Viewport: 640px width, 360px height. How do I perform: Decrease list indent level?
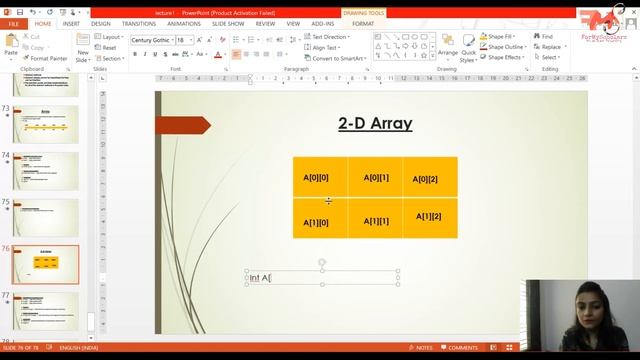[x=269, y=40]
